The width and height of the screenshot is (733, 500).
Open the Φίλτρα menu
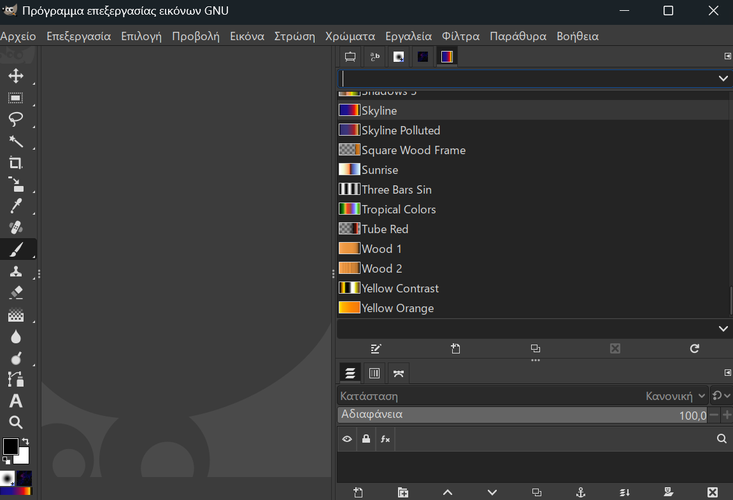click(x=460, y=36)
